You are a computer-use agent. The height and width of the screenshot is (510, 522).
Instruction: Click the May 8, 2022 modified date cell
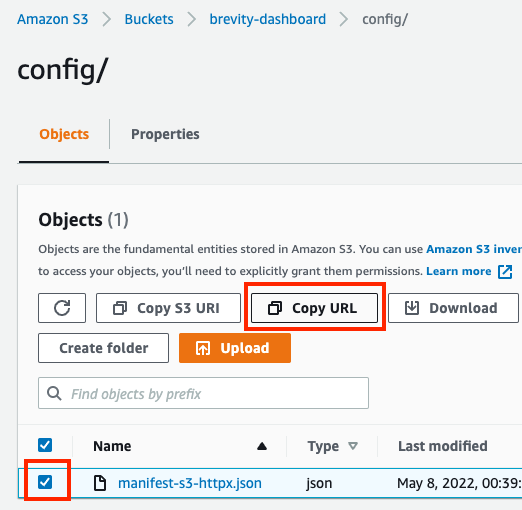[459, 483]
